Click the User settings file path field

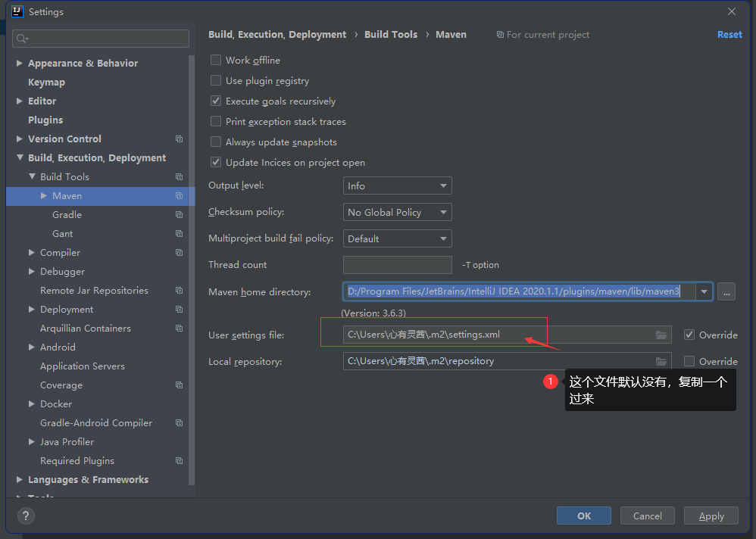[508, 335]
